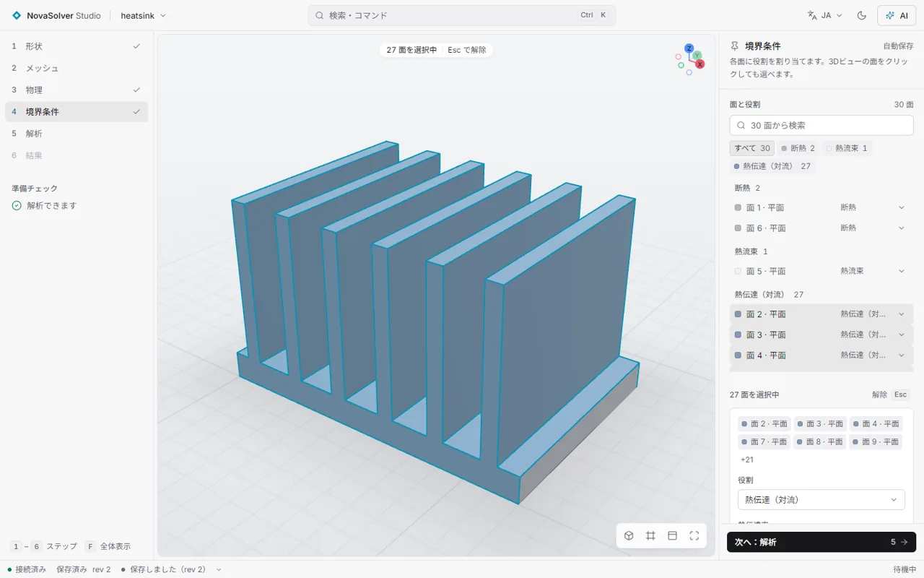
Task: Click the 熱流束 1 group heading
Action: pyautogui.click(x=751, y=251)
